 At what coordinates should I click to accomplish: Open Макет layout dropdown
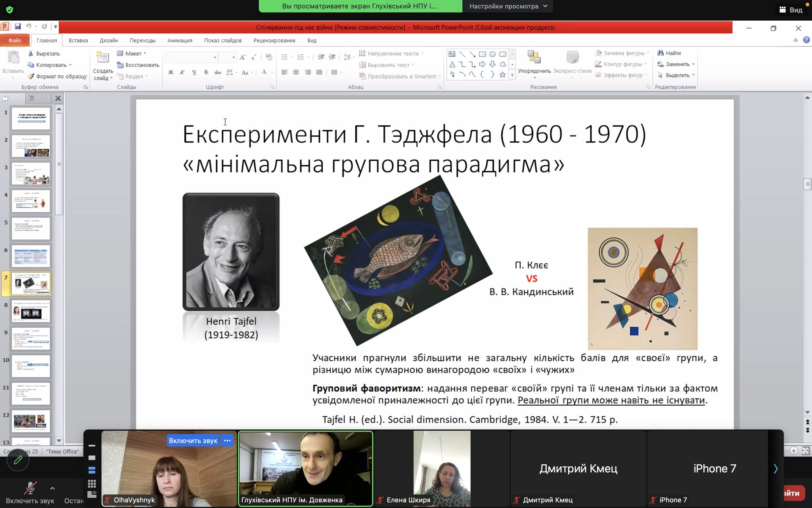(x=132, y=54)
